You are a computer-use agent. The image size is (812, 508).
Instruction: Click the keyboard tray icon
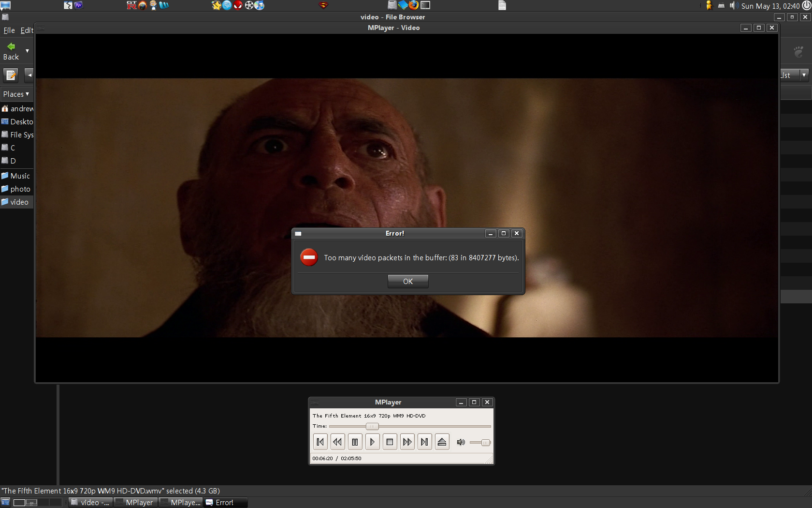tap(721, 6)
